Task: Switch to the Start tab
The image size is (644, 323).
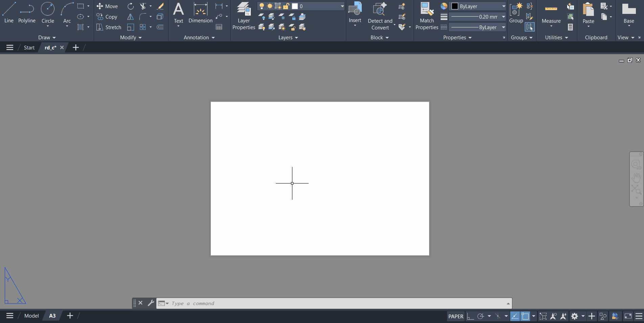Action: [29, 48]
